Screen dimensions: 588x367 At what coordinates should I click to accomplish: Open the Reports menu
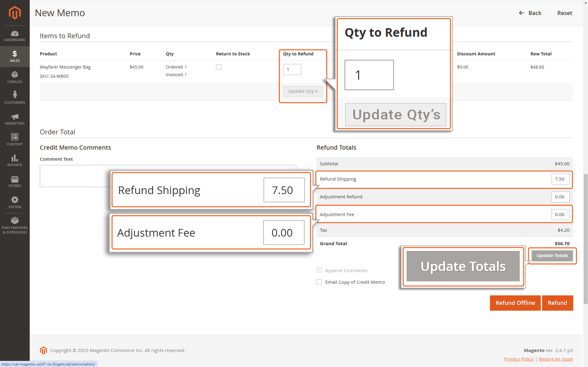[x=15, y=161]
